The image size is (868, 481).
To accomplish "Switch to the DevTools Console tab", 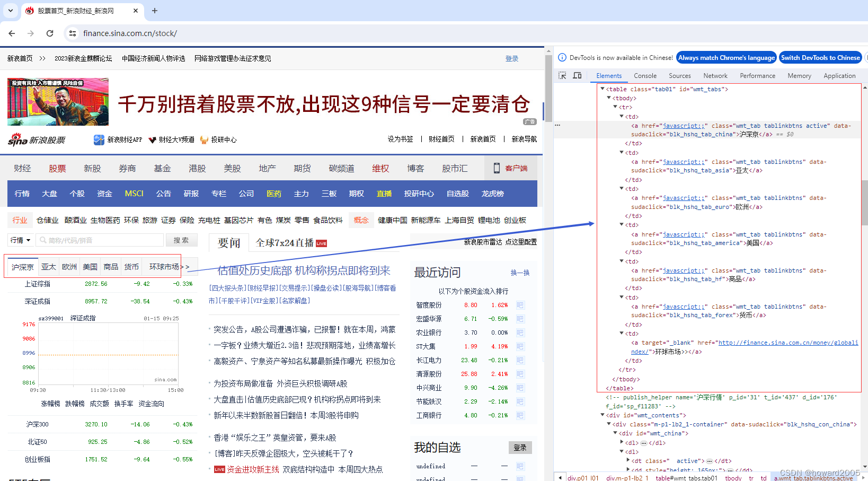I will [645, 76].
